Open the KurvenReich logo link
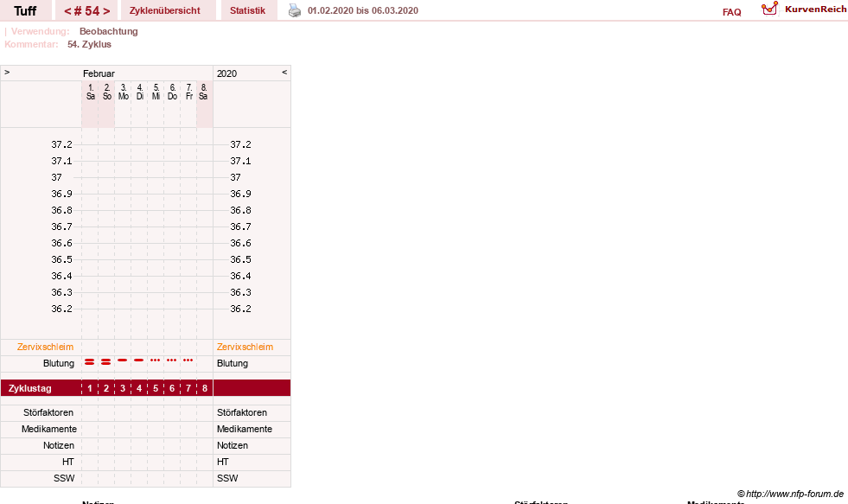The image size is (848, 504). coord(803,10)
